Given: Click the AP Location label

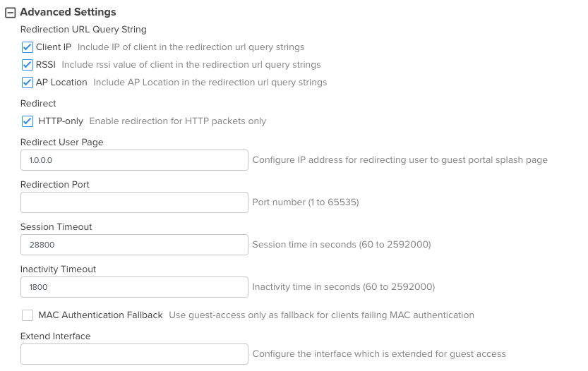Looking at the screenshot, I should [x=61, y=83].
